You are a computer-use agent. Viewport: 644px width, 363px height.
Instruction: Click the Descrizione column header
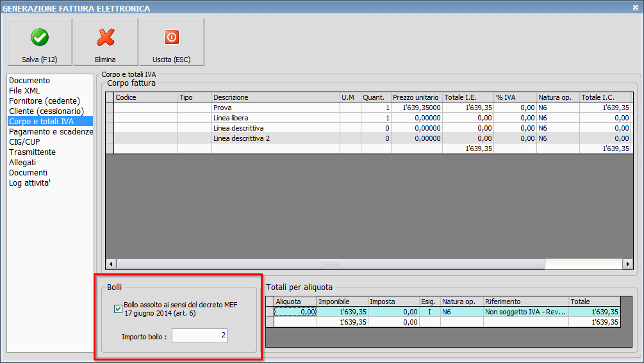tap(276, 97)
